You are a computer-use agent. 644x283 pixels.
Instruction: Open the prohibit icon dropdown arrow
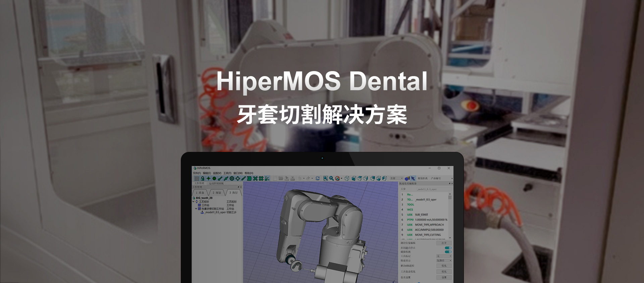341,178
